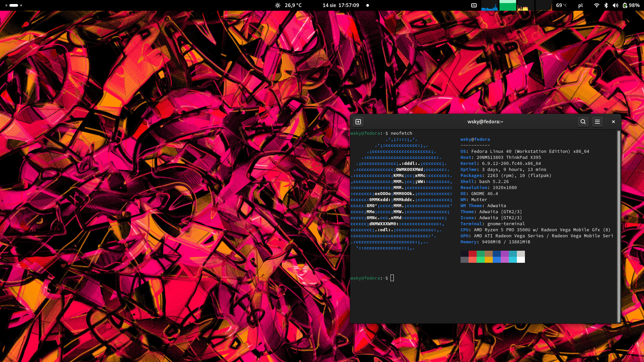The width and height of the screenshot is (644, 362).
Task: Open the date and time calendar menu
Action: [341, 5]
